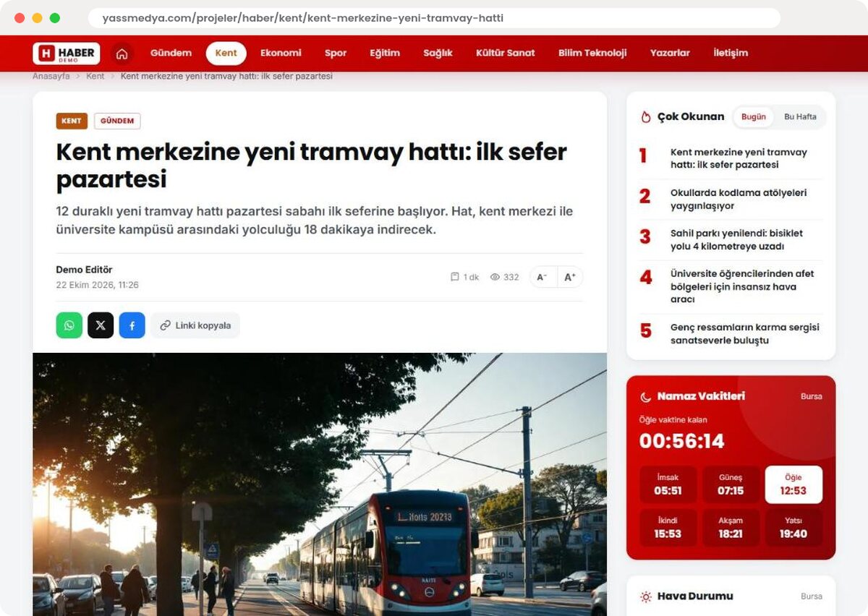Click the GÜNDEM category tag
Viewport: 868px width, 616px height.
click(117, 121)
